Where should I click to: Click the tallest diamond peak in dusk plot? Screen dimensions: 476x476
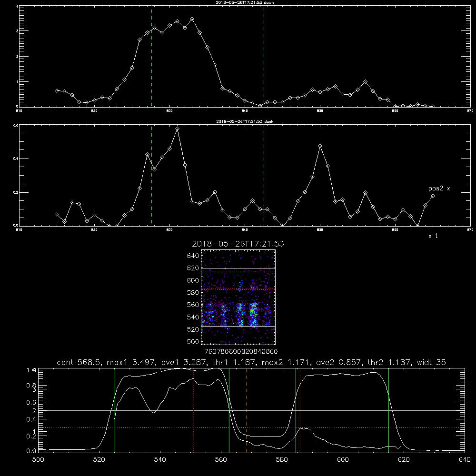coord(177,129)
